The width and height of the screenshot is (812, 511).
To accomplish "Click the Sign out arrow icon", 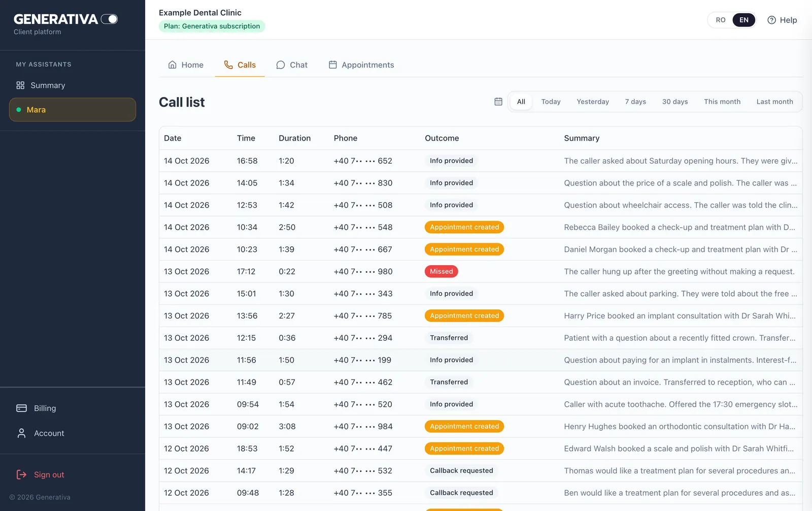I will (21, 474).
